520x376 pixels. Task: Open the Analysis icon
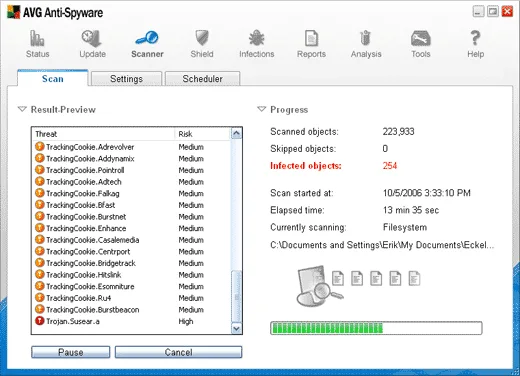click(366, 38)
